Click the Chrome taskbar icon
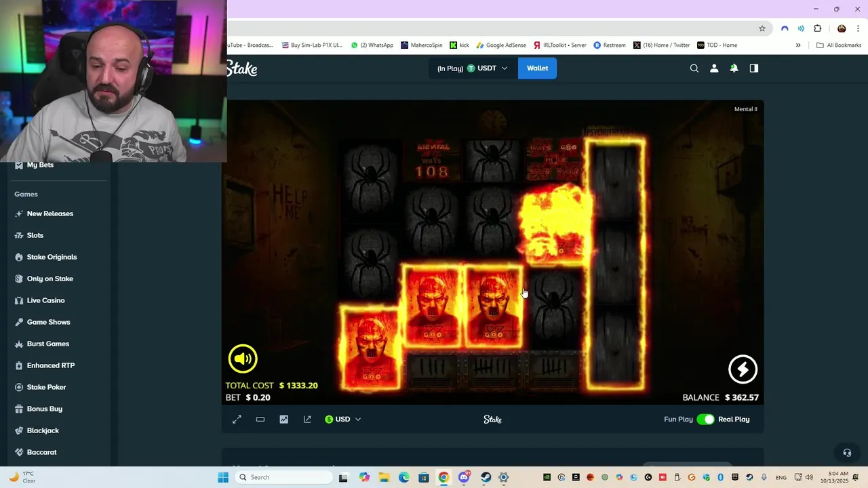Viewport: 868px width, 488px height. pos(443,477)
